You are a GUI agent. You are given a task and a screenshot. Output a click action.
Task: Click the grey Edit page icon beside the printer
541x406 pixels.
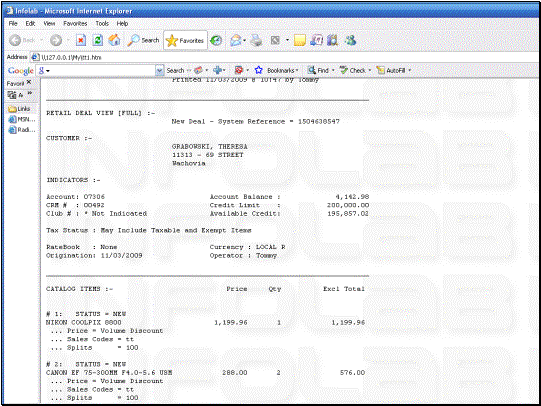275,41
